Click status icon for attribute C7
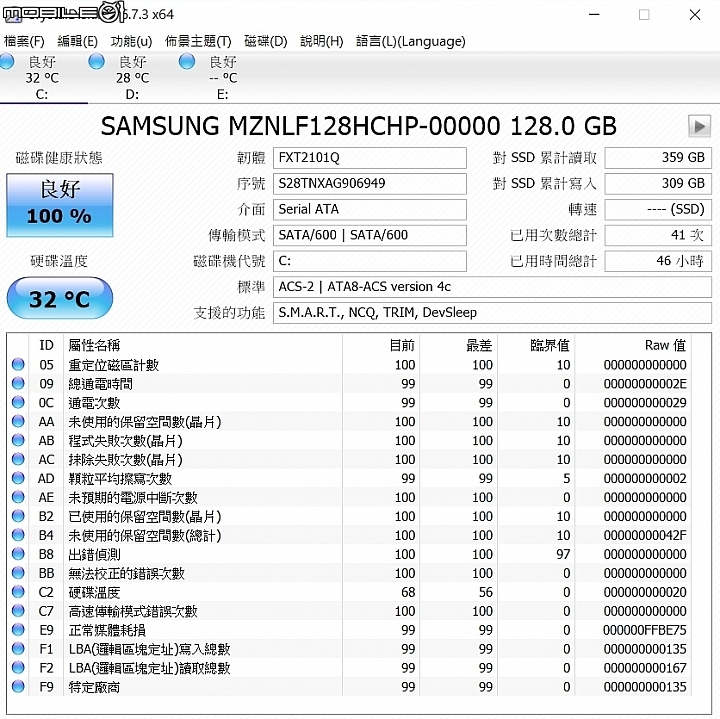The height and width of the screenshot is (719, 720). 18,611
